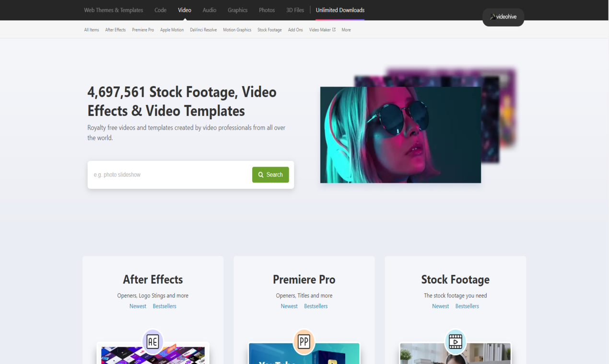Go to Unlimited Downloads

[340, 10]
